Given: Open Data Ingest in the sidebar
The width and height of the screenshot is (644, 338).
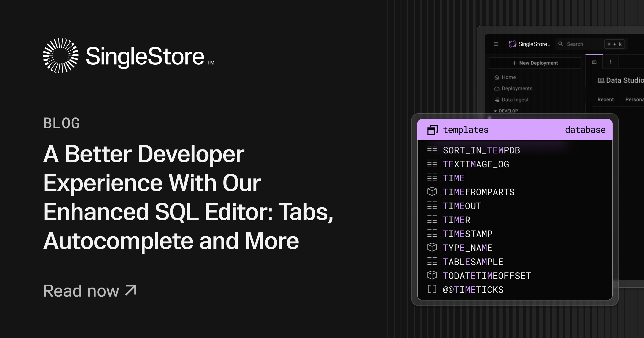Looking at the screenshot, I should 511,100.
